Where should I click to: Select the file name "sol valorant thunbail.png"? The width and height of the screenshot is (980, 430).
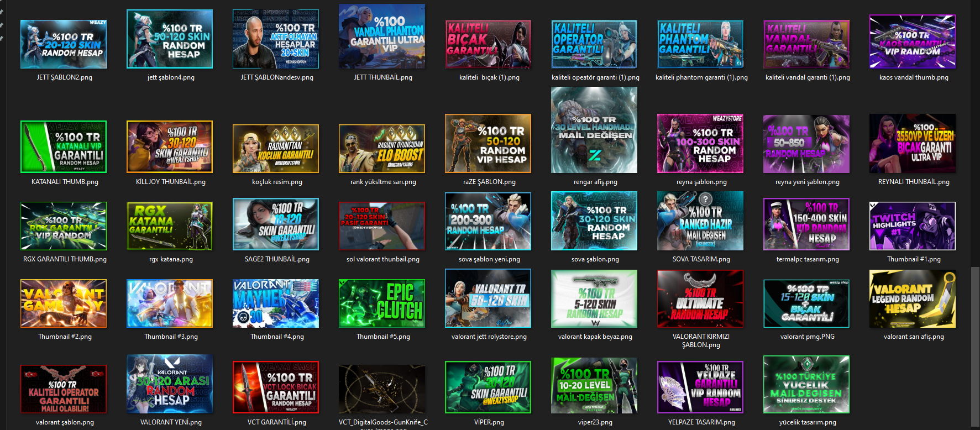383,259
